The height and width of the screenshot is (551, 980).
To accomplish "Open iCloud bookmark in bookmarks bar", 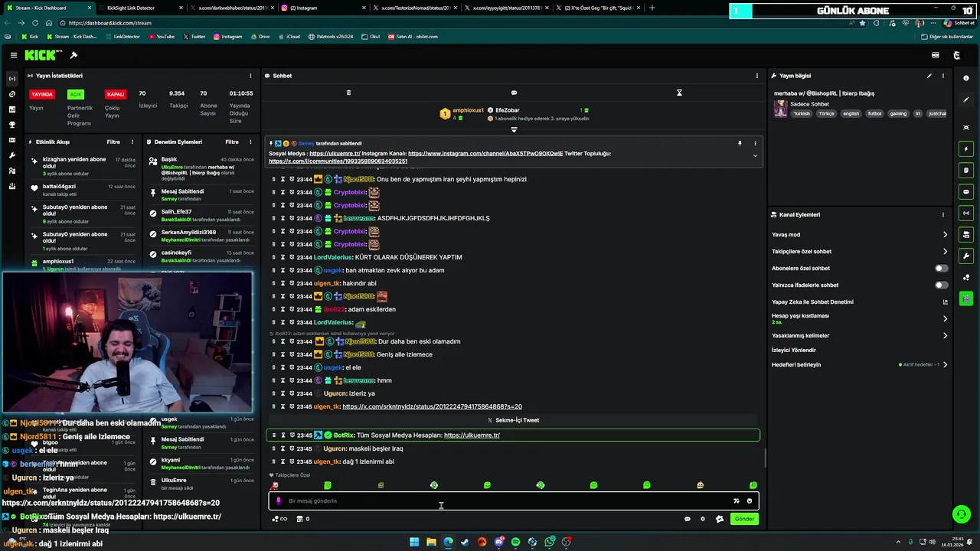I will [x=289, y=37].
